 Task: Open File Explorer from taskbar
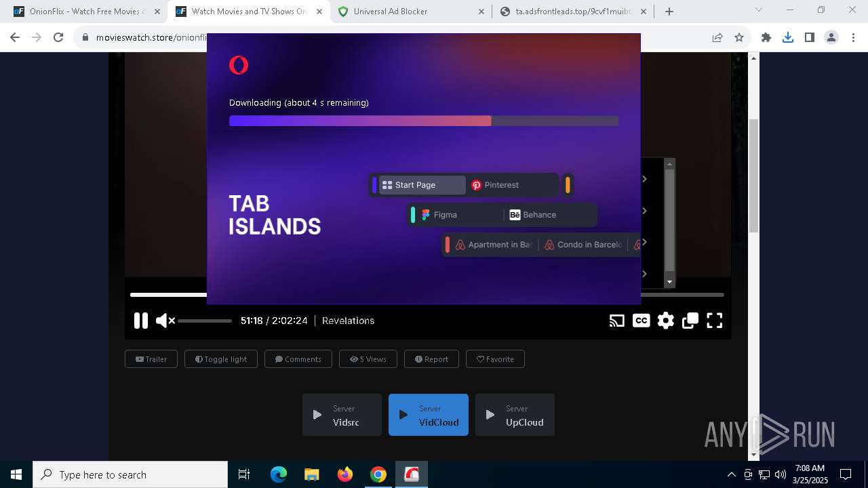(x=312, y=474)
